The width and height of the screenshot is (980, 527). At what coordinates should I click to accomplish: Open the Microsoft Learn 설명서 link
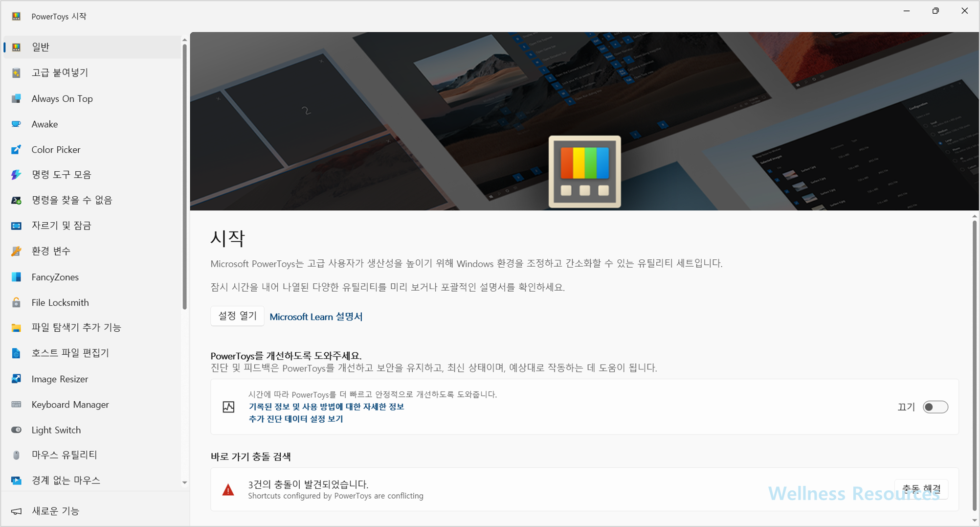pos(316,317)
